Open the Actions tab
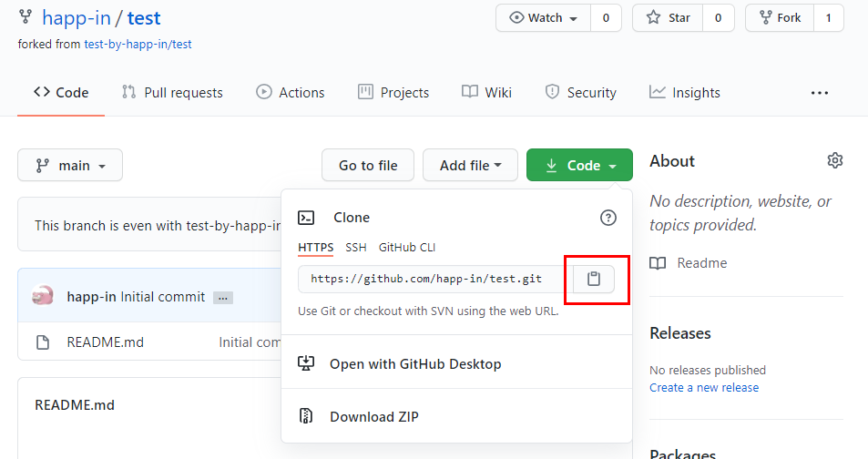 click(x=290, y=93)
